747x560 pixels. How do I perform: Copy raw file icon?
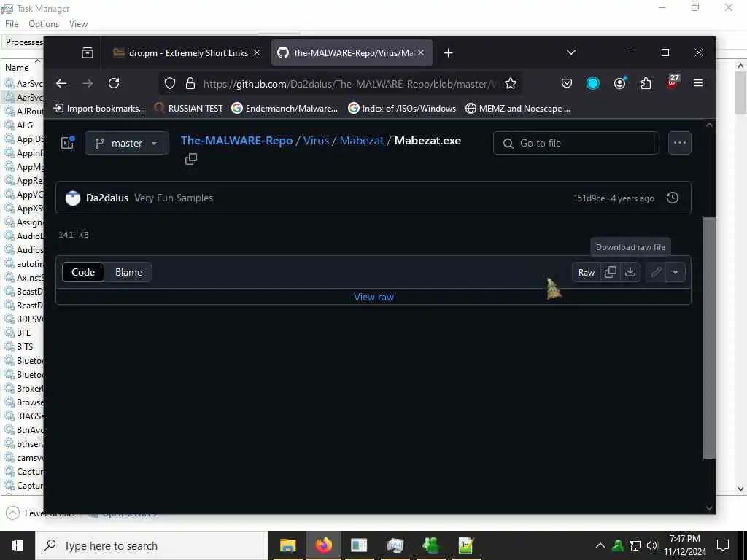point(611,272)
